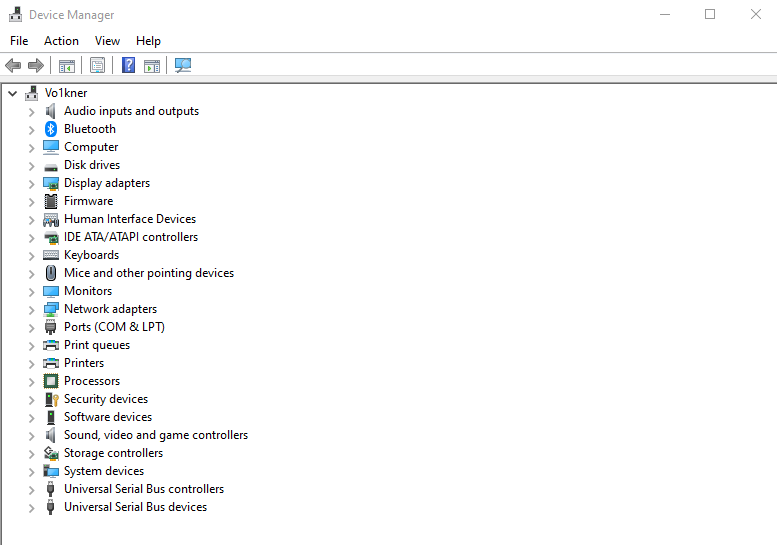
Task: Click the Disk drives icon
Action: [x=51, y=167]
